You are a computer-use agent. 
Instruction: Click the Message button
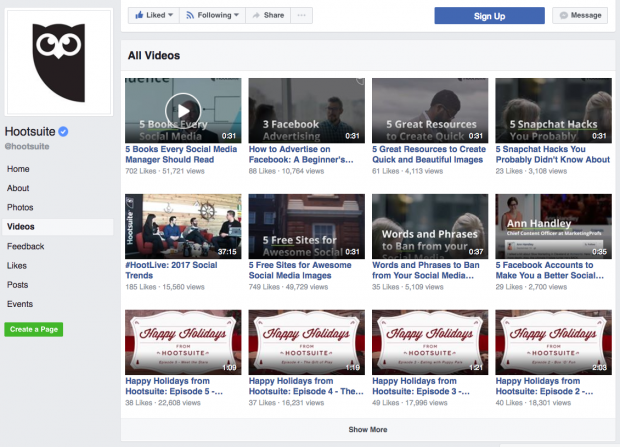[580, 15]
